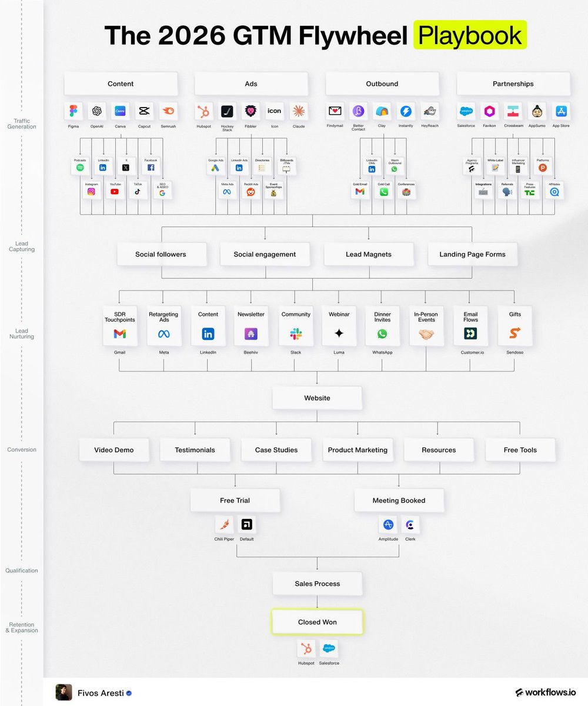The image size is (588, 706).
Task: Select the TikTok channel icon
Action: coord(138,192)
